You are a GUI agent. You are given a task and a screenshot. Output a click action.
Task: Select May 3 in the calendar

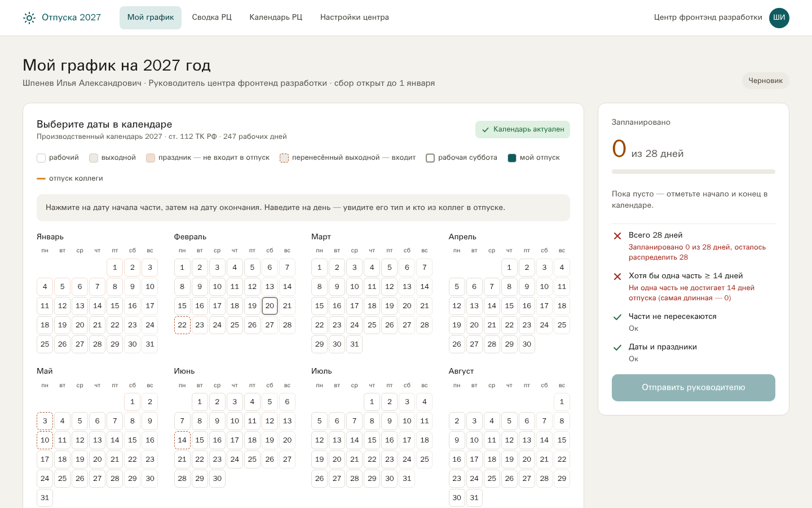[45, 421]
